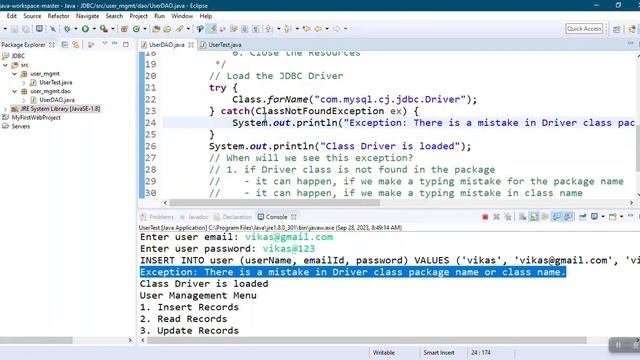Open the External Tools dropdown arrow
Viewport: 640px width, 360px height.
113,29
